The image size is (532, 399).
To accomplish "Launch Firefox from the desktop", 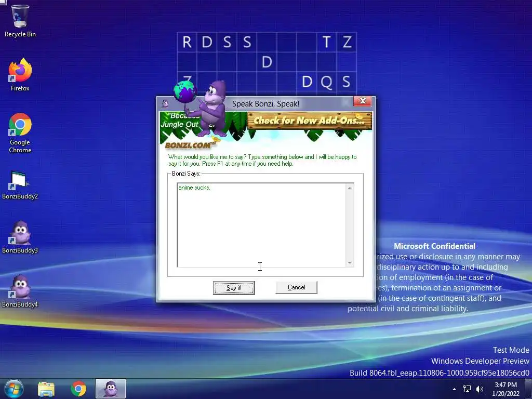I will (x=20, y=75).
